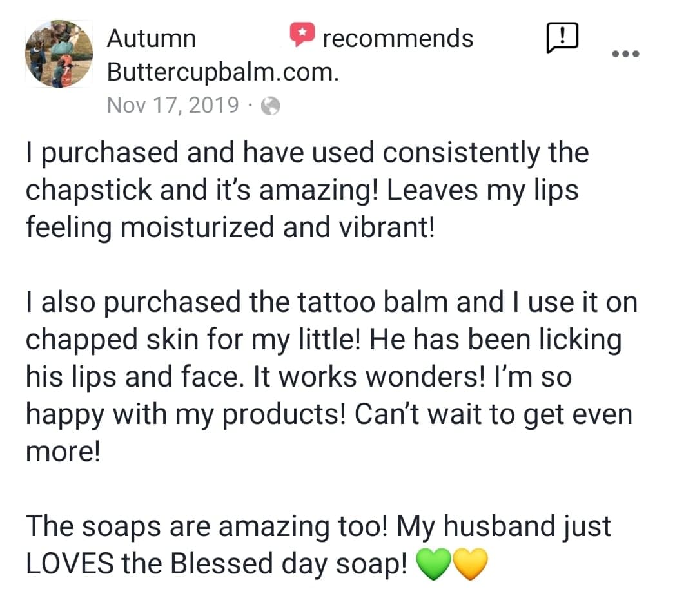The image size is (695, 616).
Task: Open the three-dot more options menu
Action: (625, 54)
